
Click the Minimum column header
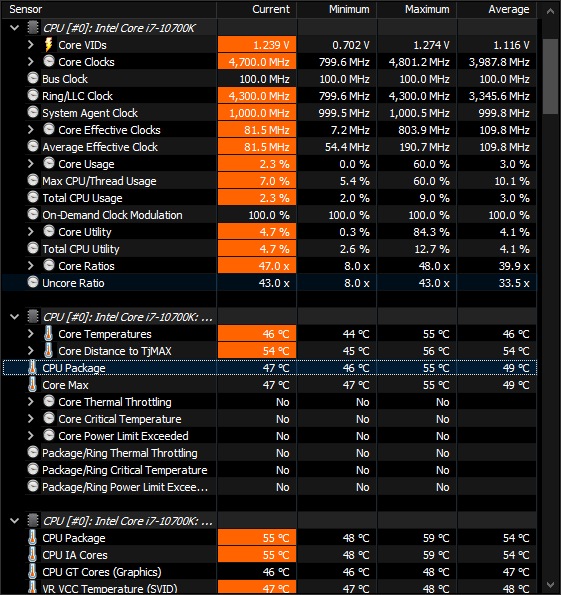click(x=337, y=9)
